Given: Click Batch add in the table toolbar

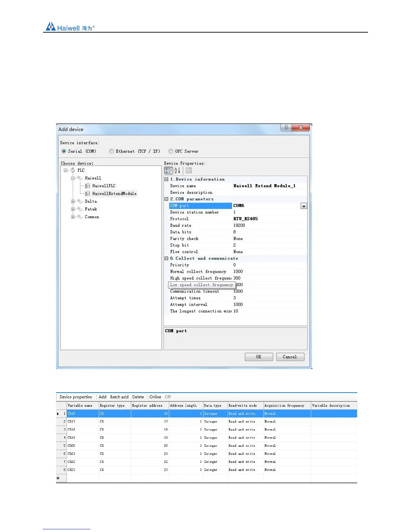Looking at the screenshot, I should pyautogui.click(x=119, y=397).
